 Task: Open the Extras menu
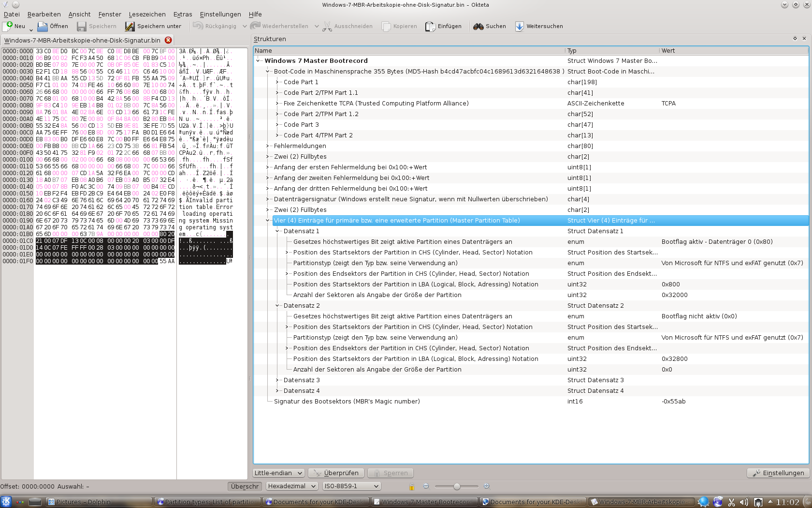(183, 15)
